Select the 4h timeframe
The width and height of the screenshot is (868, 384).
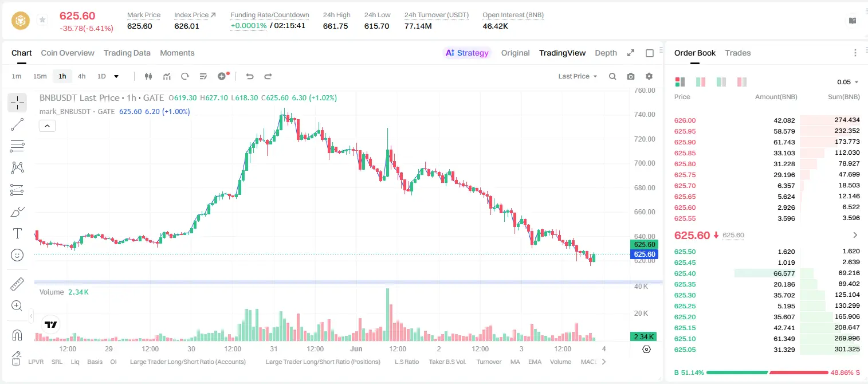click(x=82, y=76)
